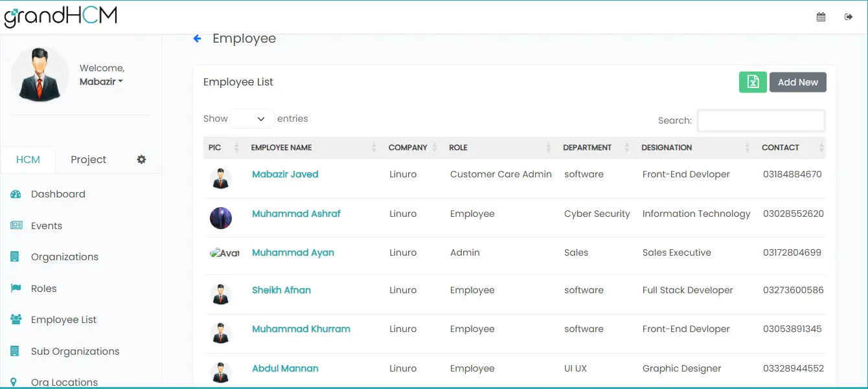This screenshot has width=868, height=389.
Task: Select the HCM tab
Action: (28, 160)
